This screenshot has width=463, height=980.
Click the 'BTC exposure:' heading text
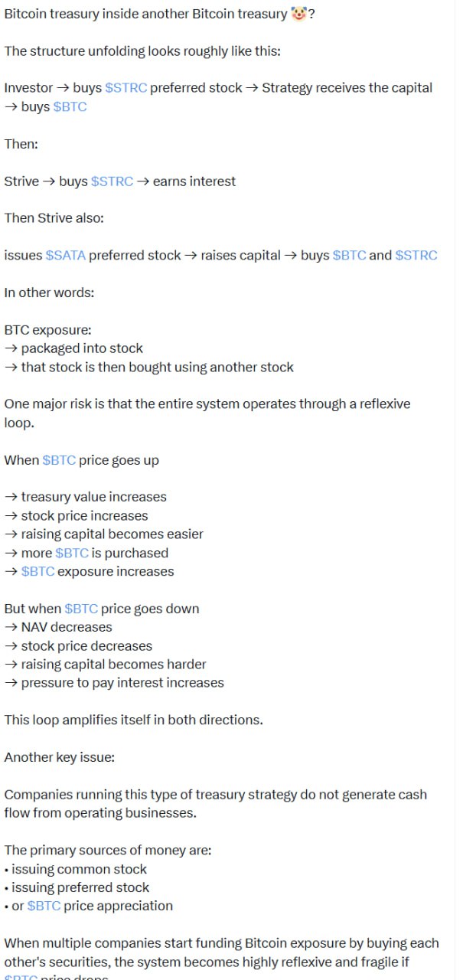[x=47, y=330]
